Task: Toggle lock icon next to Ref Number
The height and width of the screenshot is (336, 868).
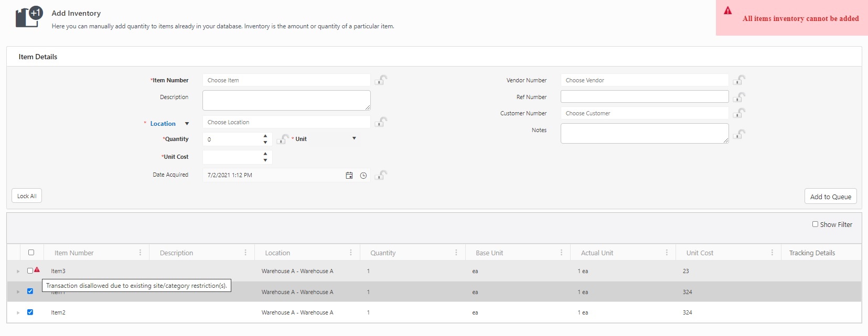Action: [739, 97]
